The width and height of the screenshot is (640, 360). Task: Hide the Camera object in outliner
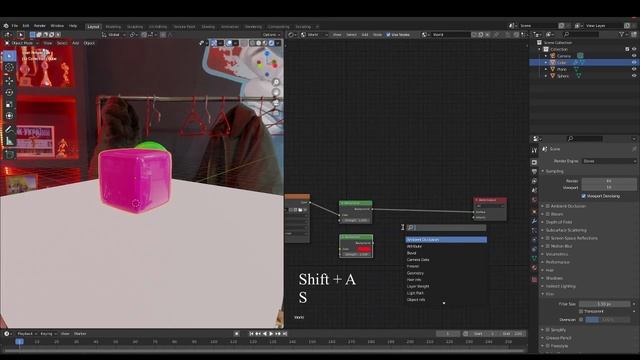click(634, 56)
